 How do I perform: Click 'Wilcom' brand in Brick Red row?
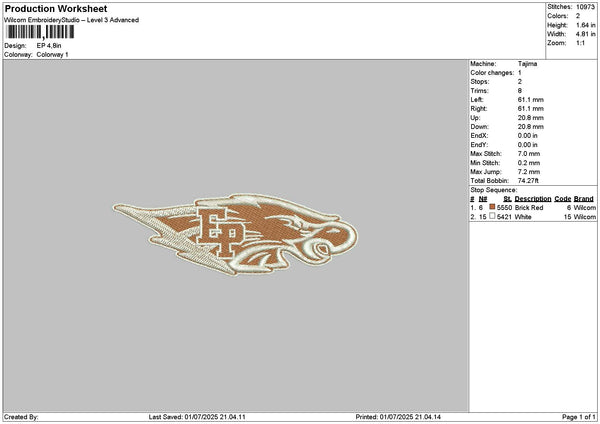pyautogui.click(x=585, y=208)
